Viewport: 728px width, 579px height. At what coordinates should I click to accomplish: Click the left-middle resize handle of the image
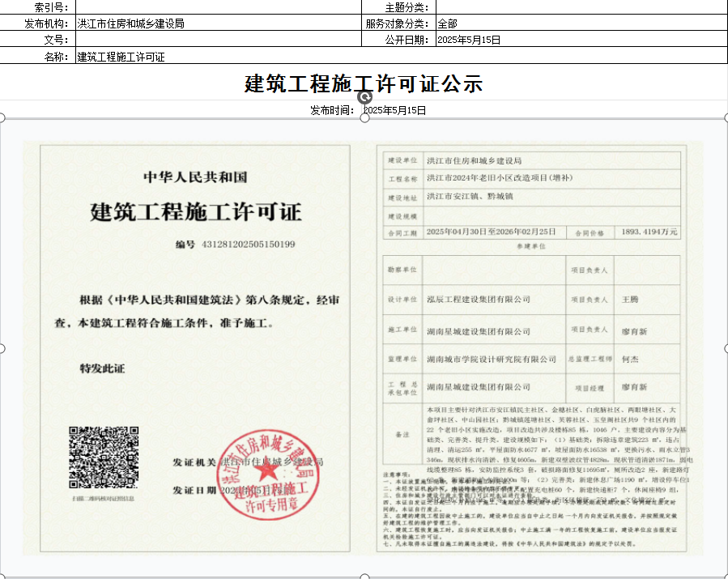click(2, 348)
